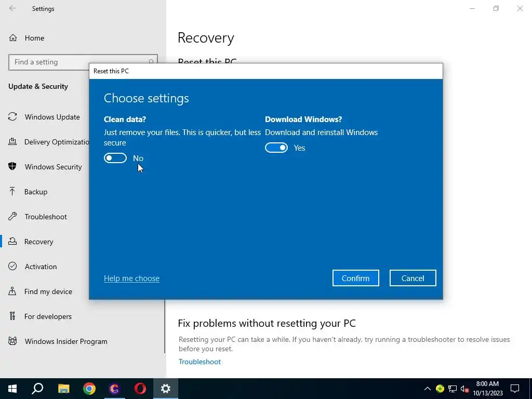532x399 pixels.
Task: Click the Home house icon
Action: click(x=13, y=38)
